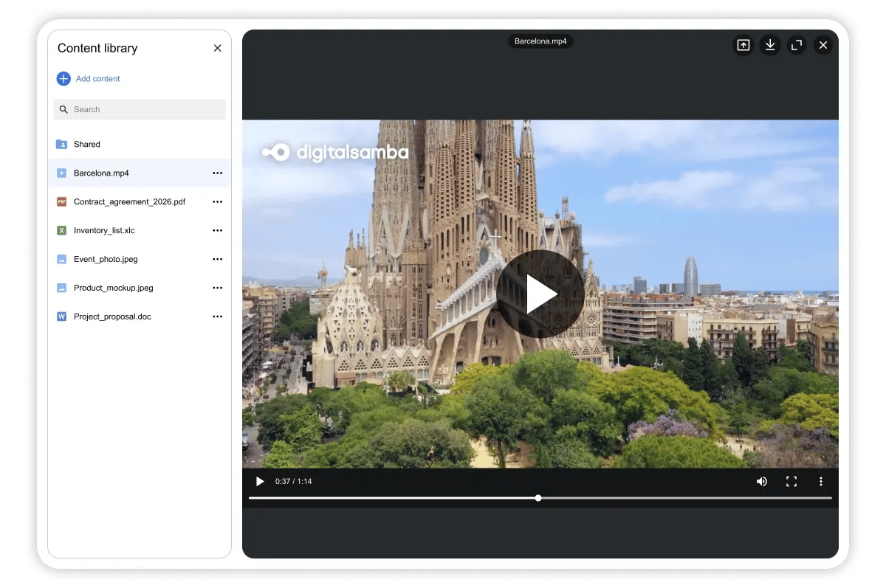This screenshot has height=588, width=886.
Task: Play the video with the center play button
Action: click(x=540, y=293)
